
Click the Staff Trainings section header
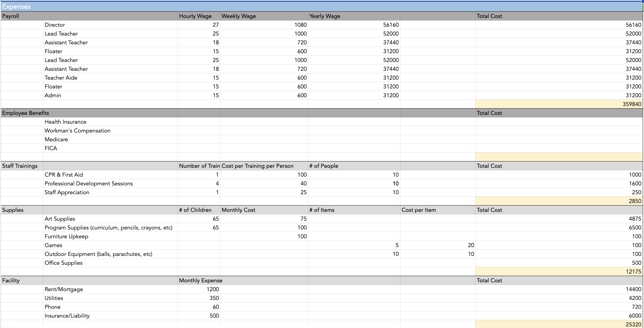point(20,166)
